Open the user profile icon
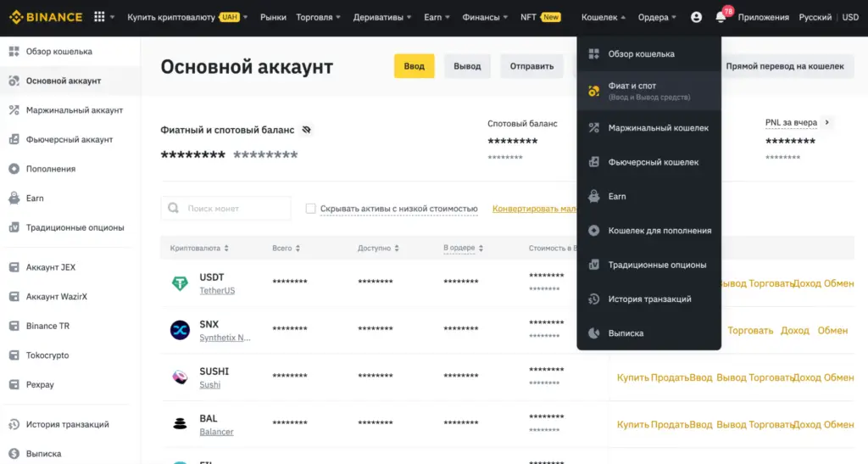The height and width of the screenshot is (464, 868). point(696,17)
